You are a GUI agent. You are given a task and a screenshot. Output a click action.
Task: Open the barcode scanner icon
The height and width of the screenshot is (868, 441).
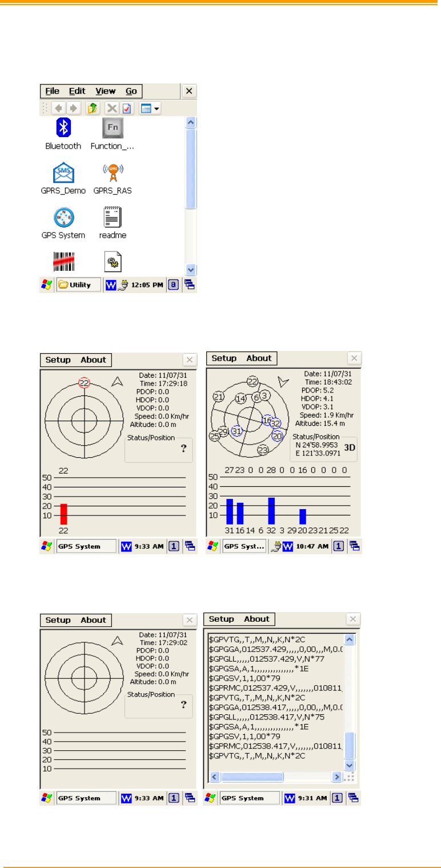pos(63,262)
